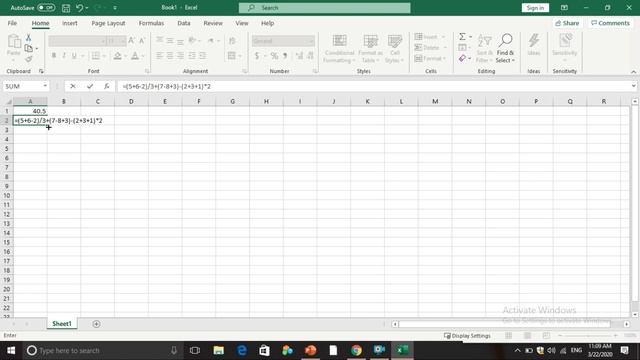Cancel the formula with the X button

[73, 86]
